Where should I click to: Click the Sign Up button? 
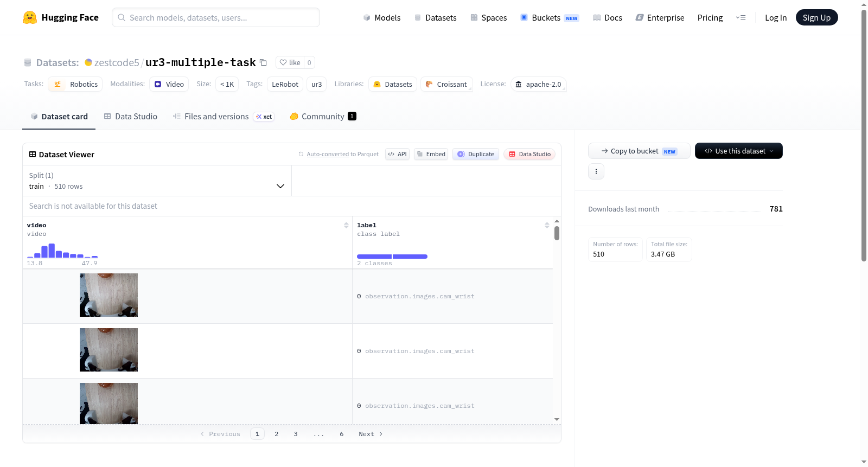tap(816, 18)
